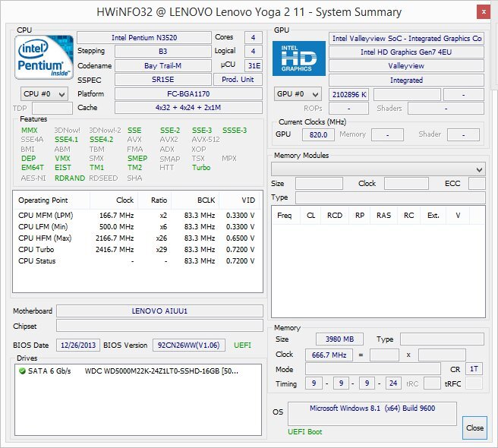Click the Ratio column header
Screen dimensions: 498x448
click(155, 200)
